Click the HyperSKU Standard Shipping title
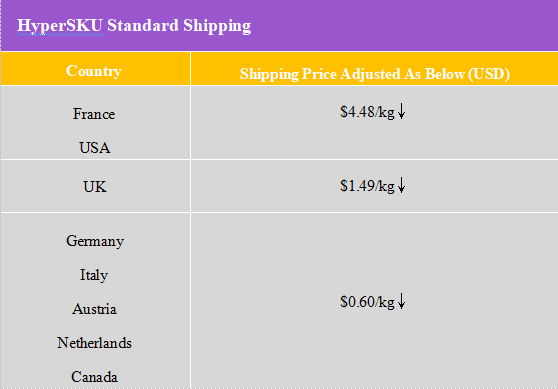The width and height of the screenshot is (558, 389). pyautogui.click(x=134, y=26)
